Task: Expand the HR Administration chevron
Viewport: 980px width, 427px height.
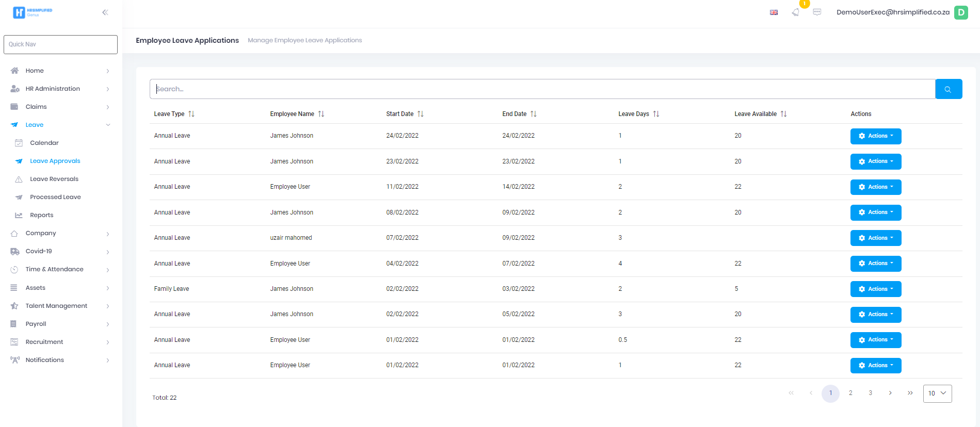Action: [x=108, y=89]
